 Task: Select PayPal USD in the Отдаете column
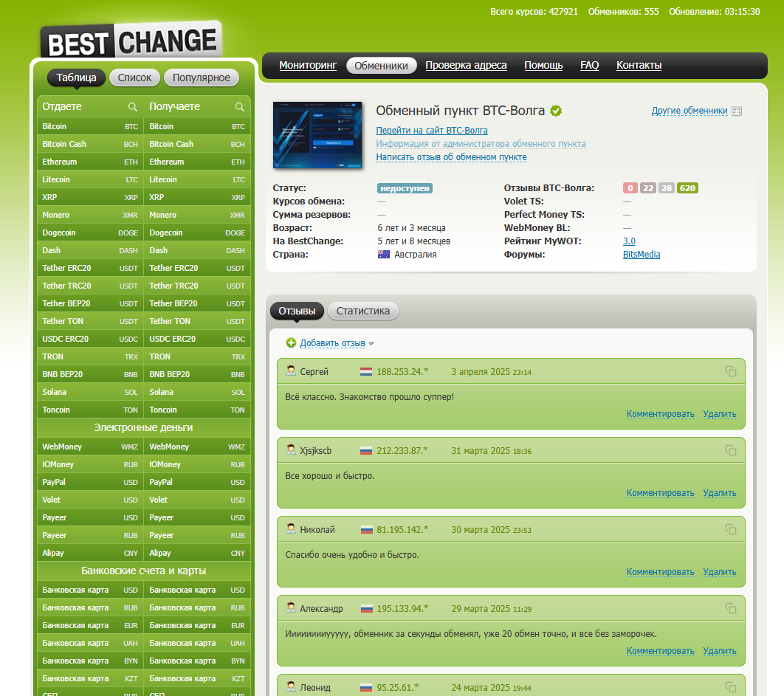point(90,483)
